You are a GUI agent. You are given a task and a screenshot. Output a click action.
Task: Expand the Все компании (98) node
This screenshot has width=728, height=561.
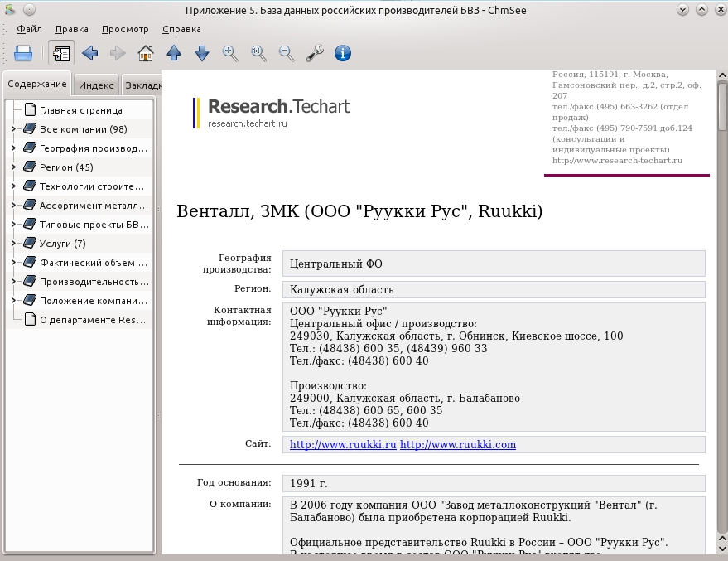tap(13, 129)
